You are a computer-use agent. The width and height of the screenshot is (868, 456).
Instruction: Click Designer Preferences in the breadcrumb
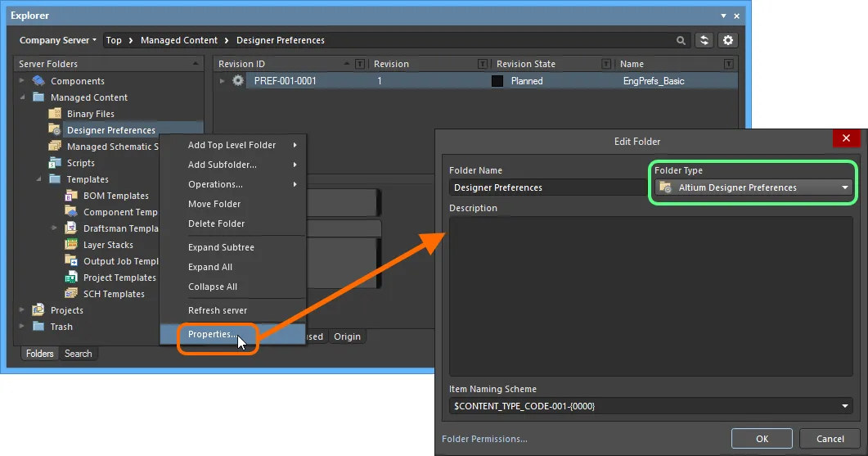point(281,40)
